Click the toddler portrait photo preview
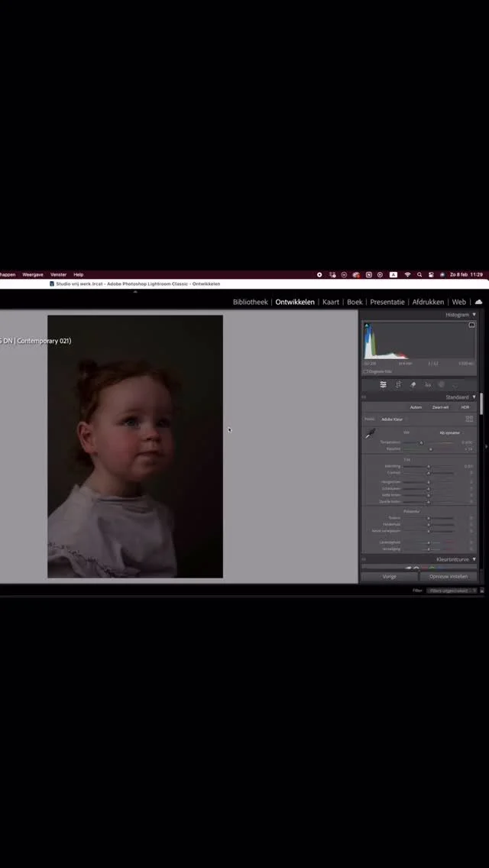Image resolution: width=489 pixels, height=868 pixels. 135,446
